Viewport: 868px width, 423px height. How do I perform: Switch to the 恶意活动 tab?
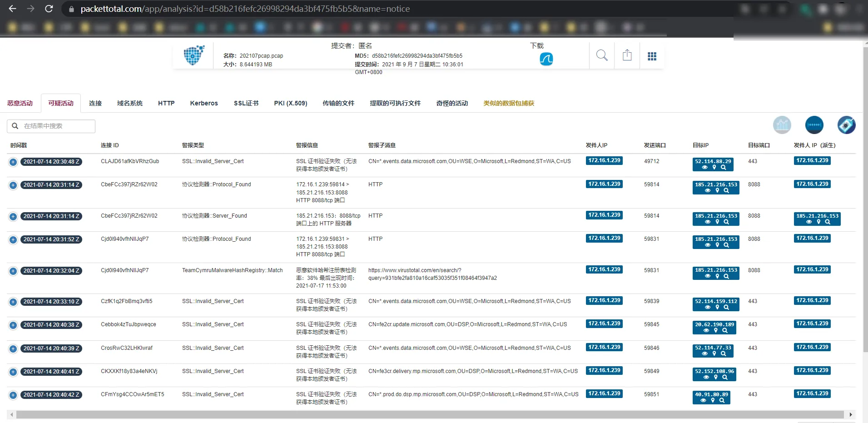[20, 103]
